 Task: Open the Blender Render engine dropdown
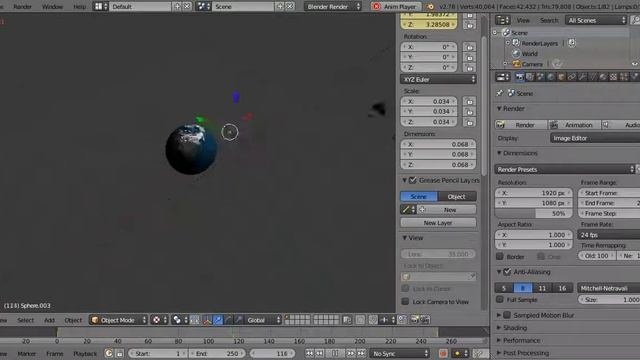(x=333, y=7)
